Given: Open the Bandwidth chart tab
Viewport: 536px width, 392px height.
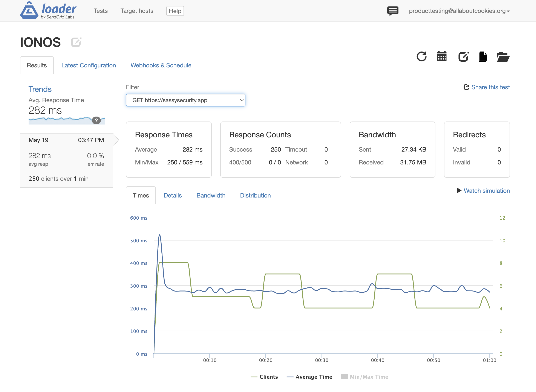Looking at the screenshot, I should tap(211, 195).
